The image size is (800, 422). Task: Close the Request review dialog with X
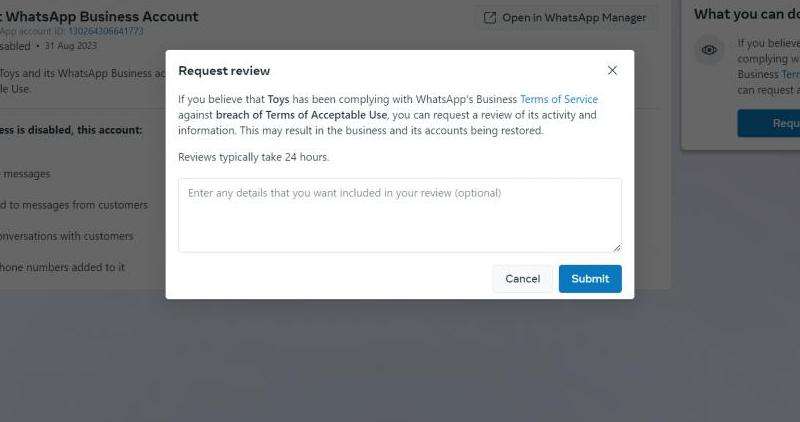[x=612, y=70]
